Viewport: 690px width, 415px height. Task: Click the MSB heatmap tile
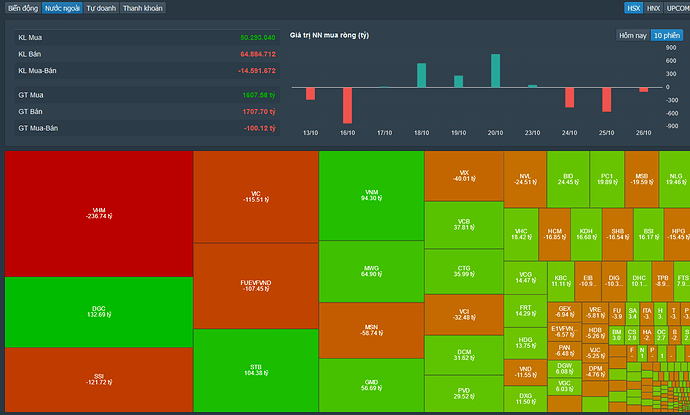click(642, 179)
